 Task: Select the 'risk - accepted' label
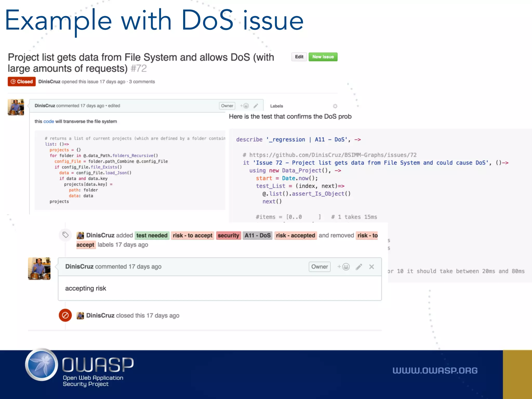[x=295, y=236]
